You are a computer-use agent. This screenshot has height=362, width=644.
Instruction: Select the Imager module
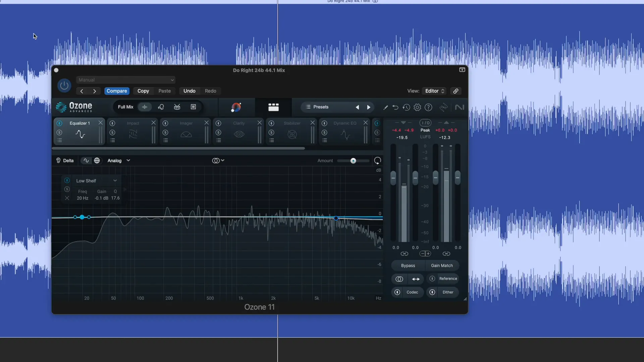coord(186,131)
